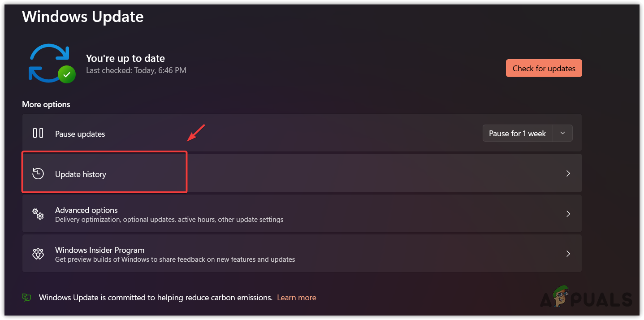The image size is (644, 320).
Task: Click the Advanced options gears icon
Action: pyautogui.click(x=38, y=214)
